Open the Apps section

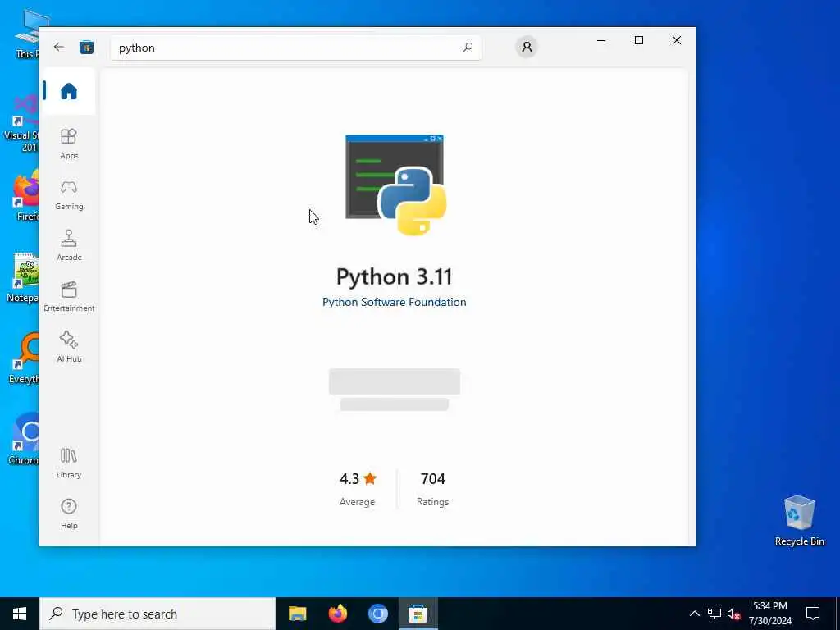69,144
